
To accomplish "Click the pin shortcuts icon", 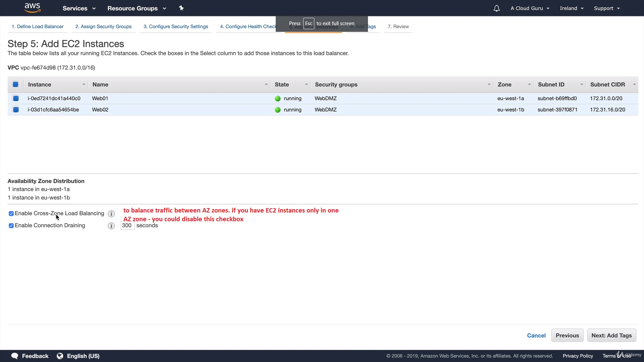I will pyautogui.click(x=181, y=8).
